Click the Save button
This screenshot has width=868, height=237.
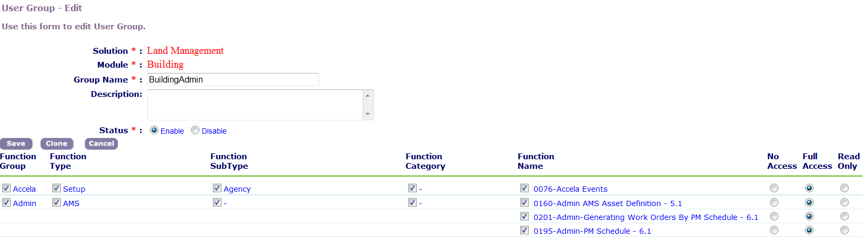[x=16, y=144]
